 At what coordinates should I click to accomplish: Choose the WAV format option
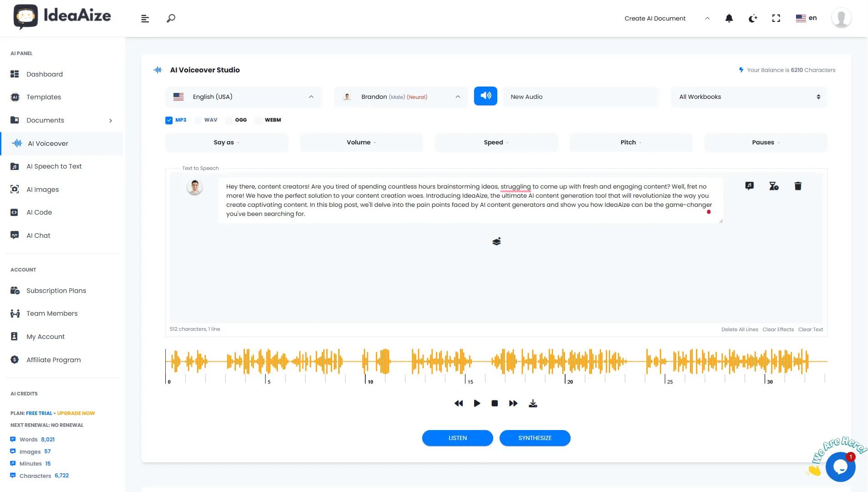point(198,120)
